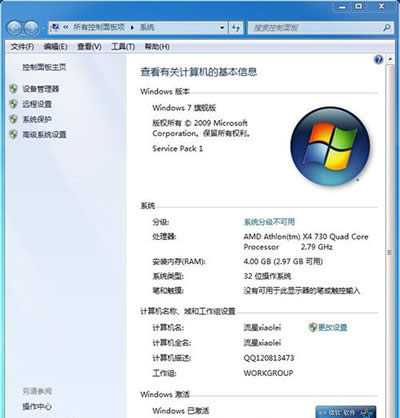Screen dimensions: 400x418
Task: Click the blue help question mark icon
Action: tap(379, 60)
